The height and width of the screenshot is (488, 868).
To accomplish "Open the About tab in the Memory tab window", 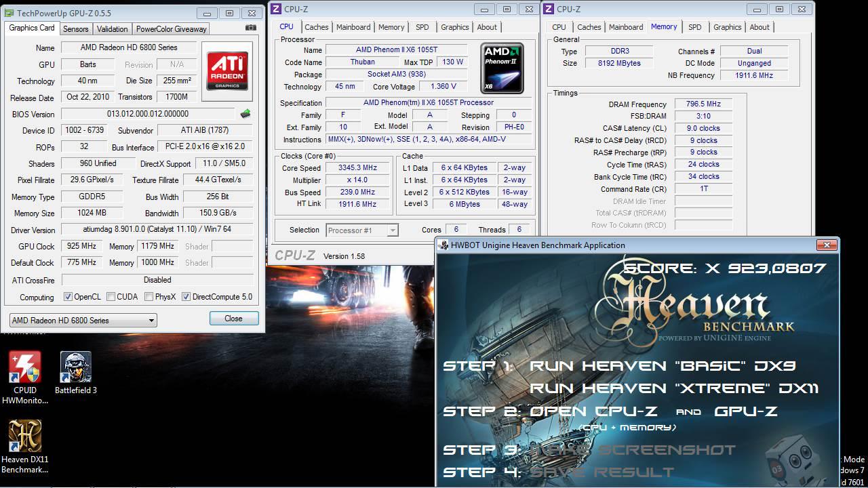I will [759, 27].
